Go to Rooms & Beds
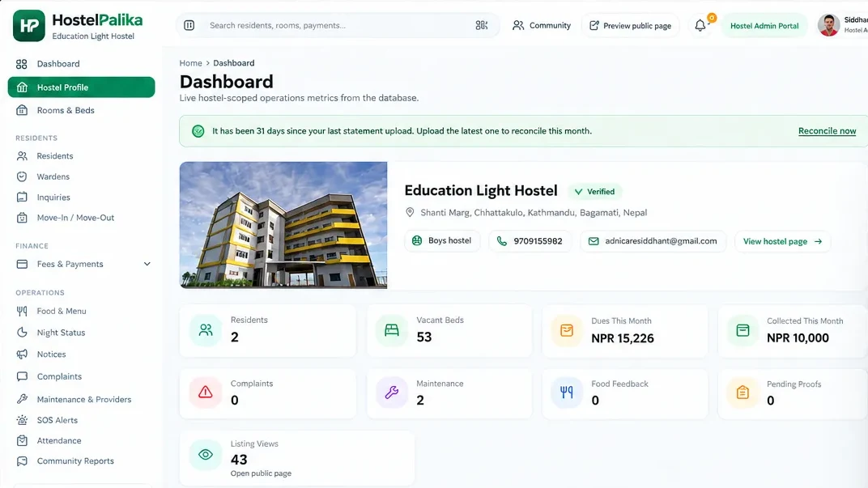The width and height of the screenshot is (868, 488). tap(81, 110)
